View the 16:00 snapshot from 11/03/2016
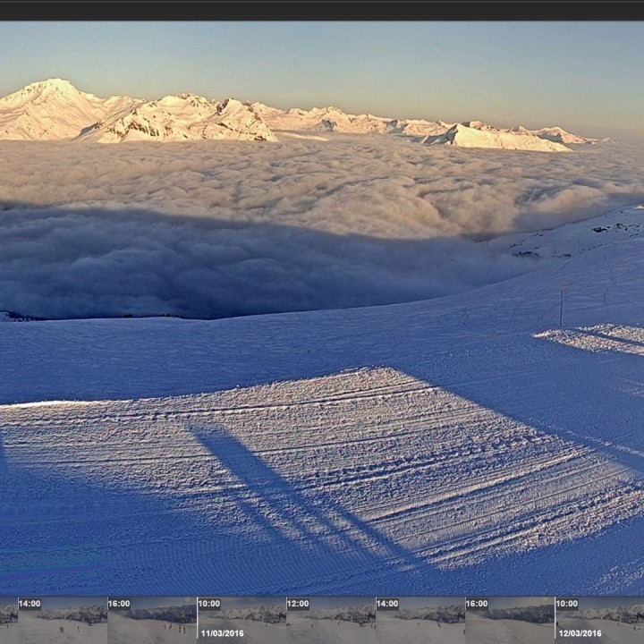This screenshot has width=644, height=644. point(510,620)
